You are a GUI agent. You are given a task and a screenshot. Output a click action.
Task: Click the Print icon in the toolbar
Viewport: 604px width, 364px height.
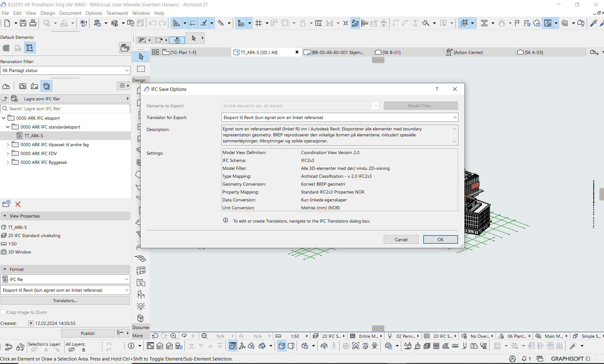(33, 23)
